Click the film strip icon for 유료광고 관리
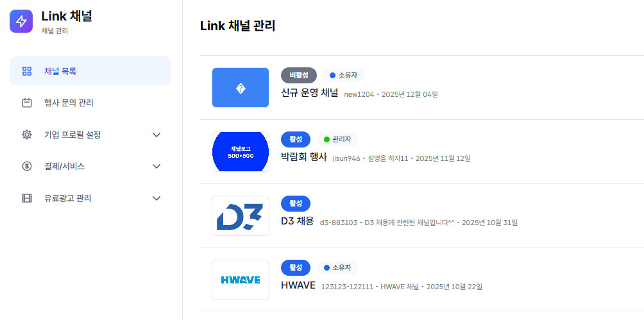The width and height of the screenshot is (644, 320). pos(27,198)
